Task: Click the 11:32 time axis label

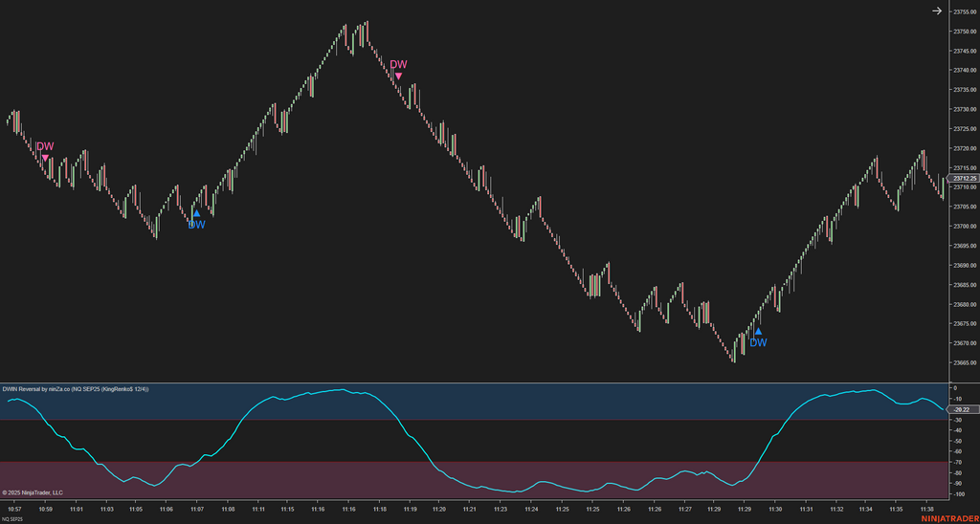Action: [835, 511]
